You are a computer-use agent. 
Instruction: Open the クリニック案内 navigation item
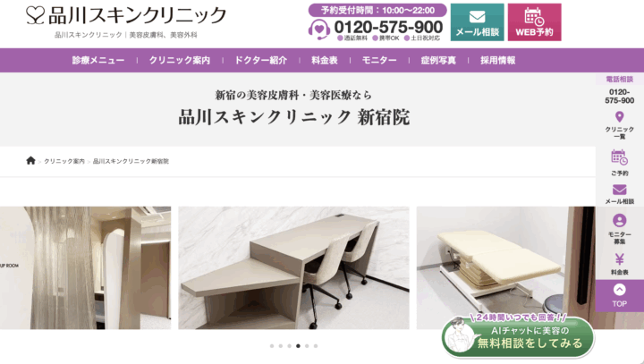180,61
